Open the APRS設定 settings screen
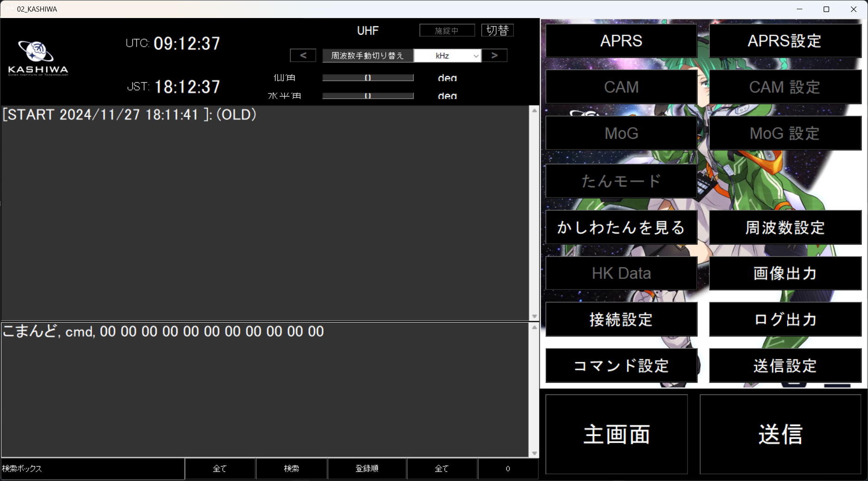Viewport: 868px width, 481px height. pos(784,41)
